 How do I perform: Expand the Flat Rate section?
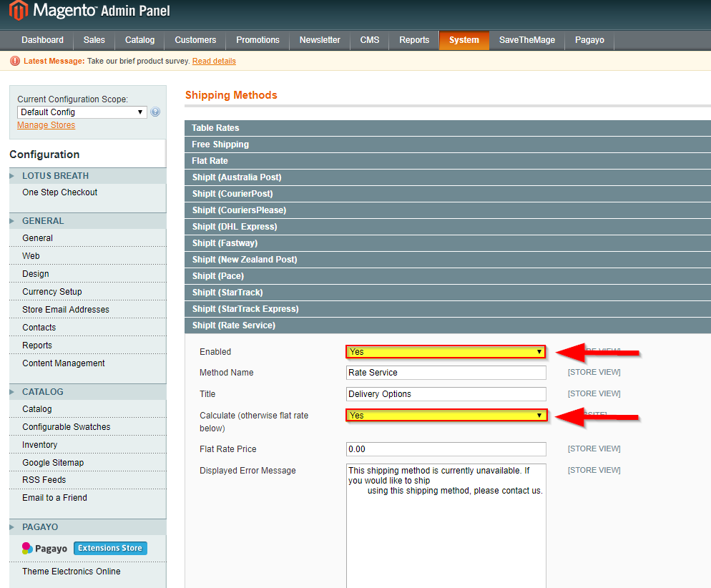pos(448,160)
